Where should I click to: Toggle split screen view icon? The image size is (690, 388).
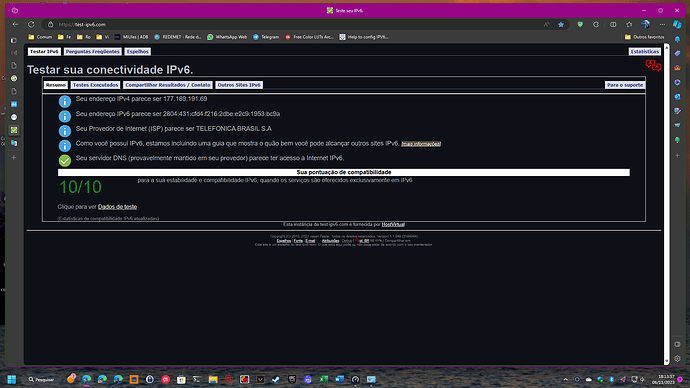tap(613, 25)
